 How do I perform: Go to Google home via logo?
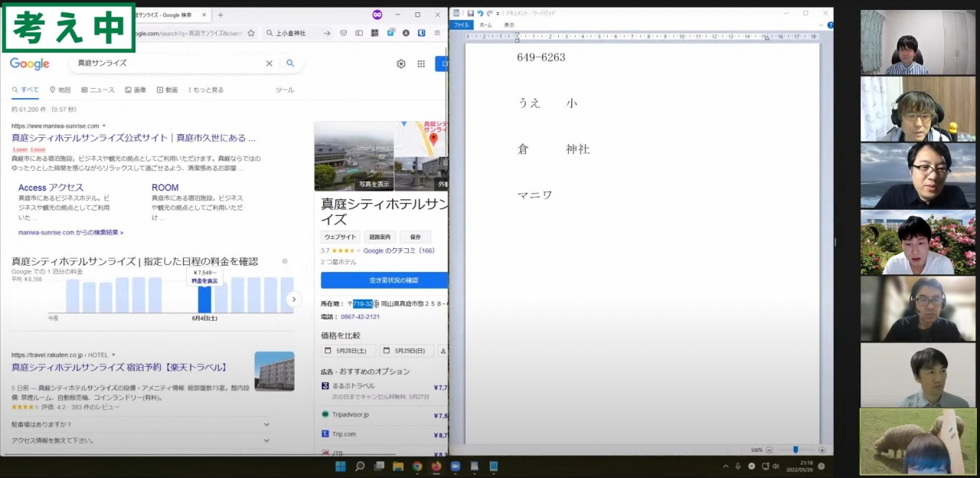click(x=29, y=64)
